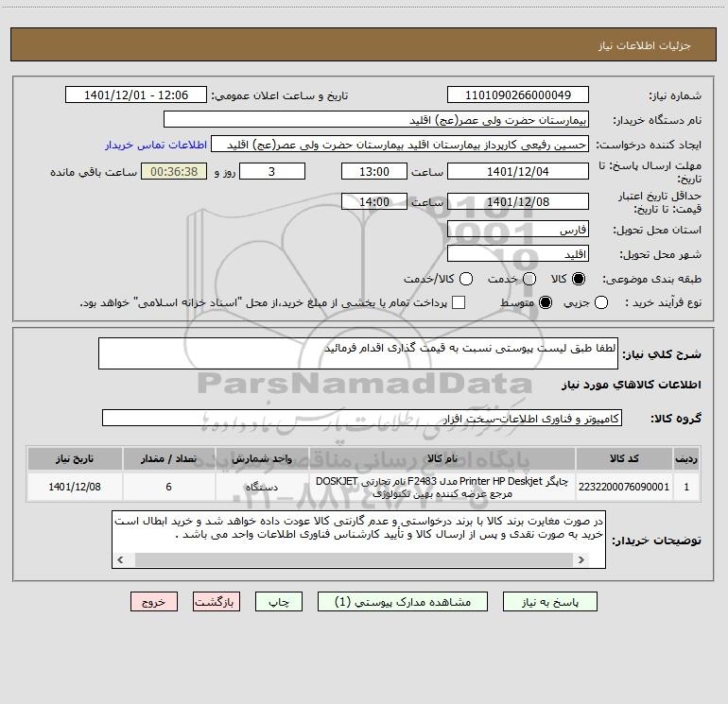This screenshot has width=728, height=704.
Task: Click the general description text box
Action: [358, 353]
